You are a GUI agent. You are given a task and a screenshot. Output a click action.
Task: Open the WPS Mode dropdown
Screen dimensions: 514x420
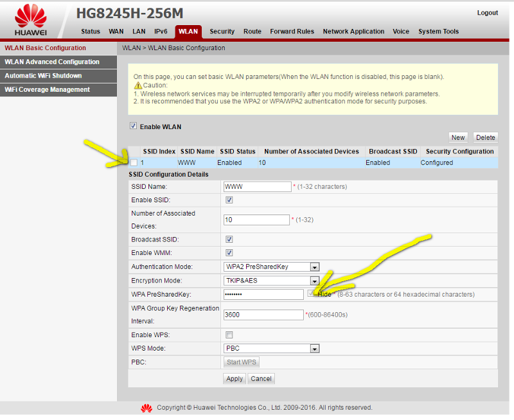271,348
